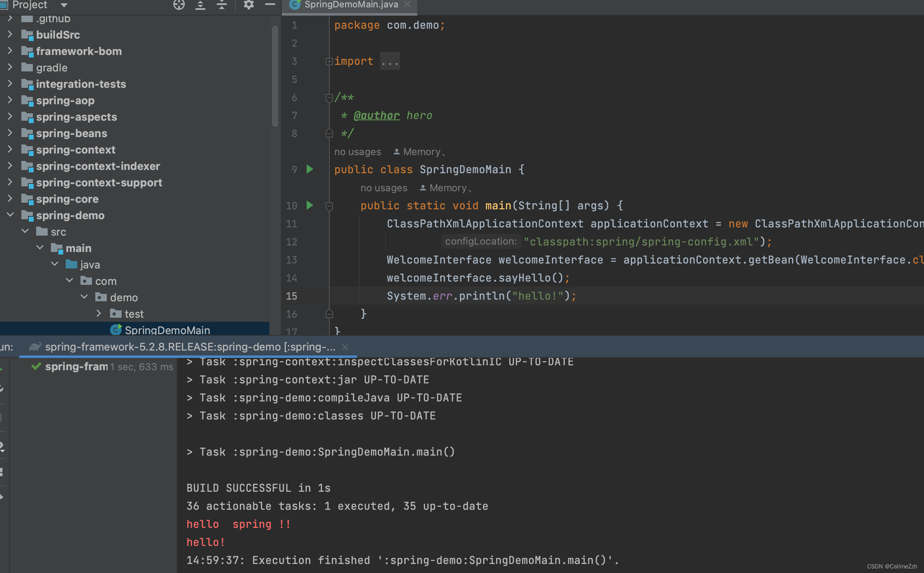Toggle code folding on main method

click(x=329, y=206)
